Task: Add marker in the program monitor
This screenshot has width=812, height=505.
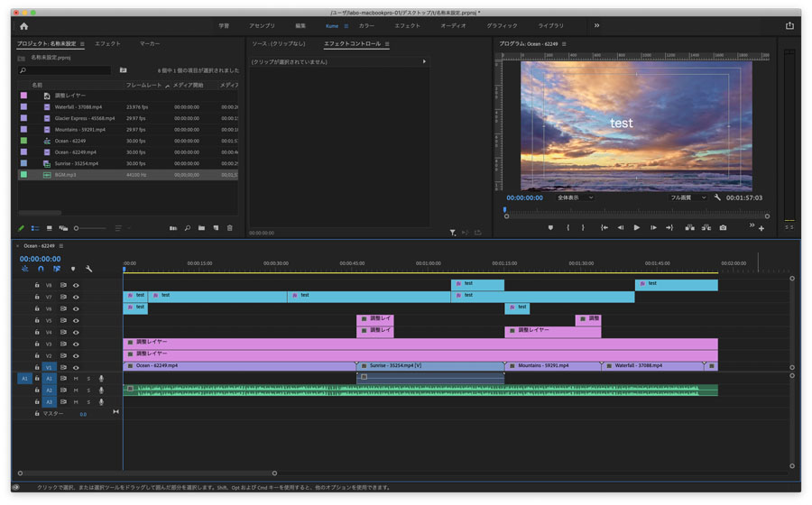Action: click(x=550, y=227)
